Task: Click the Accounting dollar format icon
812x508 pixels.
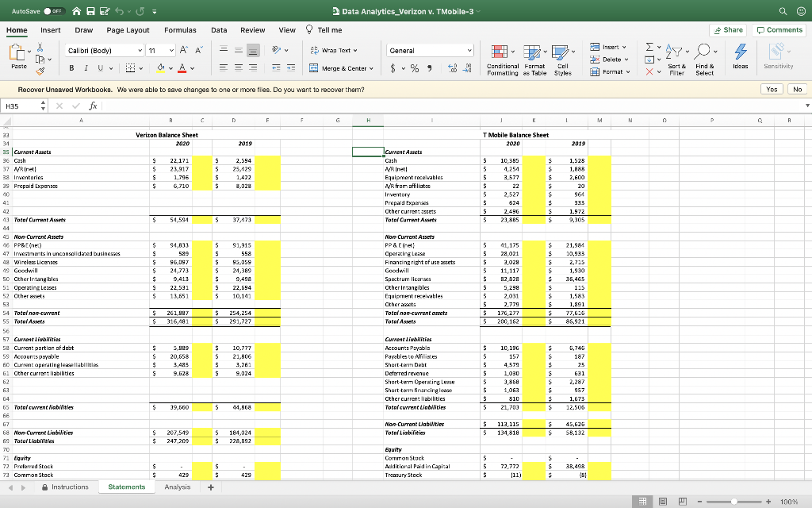Action: [393, 68]
